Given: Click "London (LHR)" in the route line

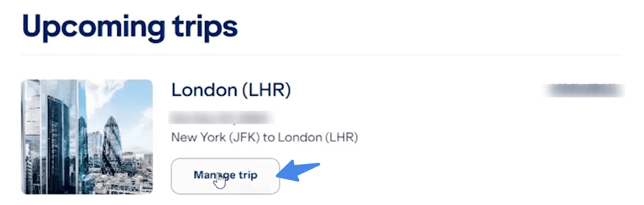Looking at the screenshot, I should pos(318,137).
